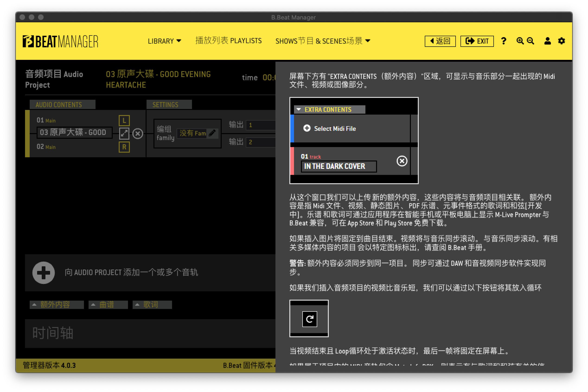The height and width of the screenshot is (392, 588).
Task: Edit the family name with the pencil icon
Action: (212, 133)
